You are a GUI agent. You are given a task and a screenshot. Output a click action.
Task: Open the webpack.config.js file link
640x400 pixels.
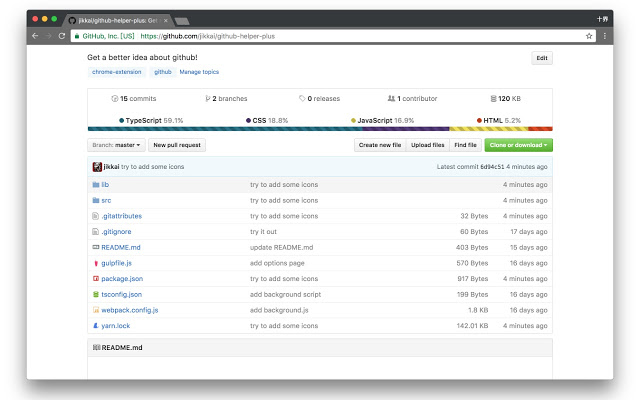130,310
